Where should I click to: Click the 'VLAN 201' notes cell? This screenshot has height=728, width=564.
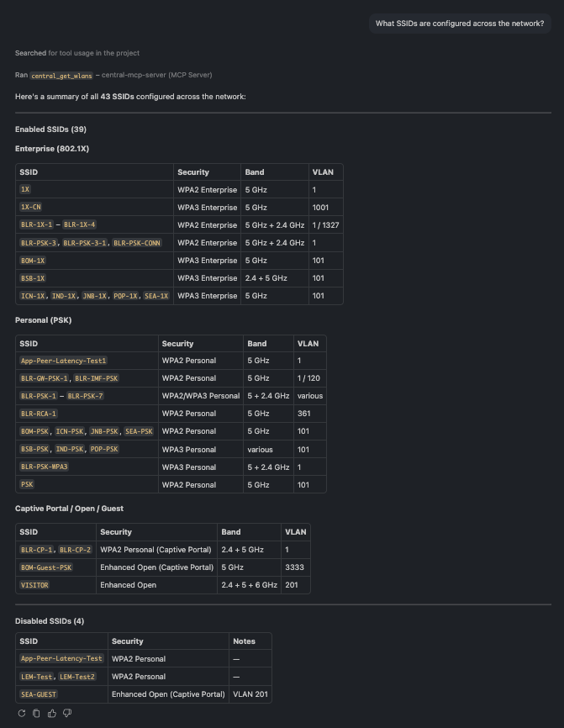point(250,694)
